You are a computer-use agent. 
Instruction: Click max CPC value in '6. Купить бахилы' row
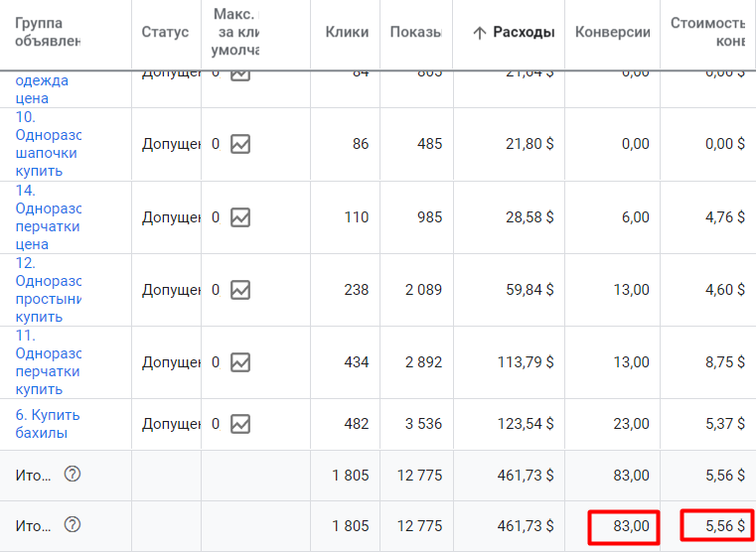(x=216, y=424)
